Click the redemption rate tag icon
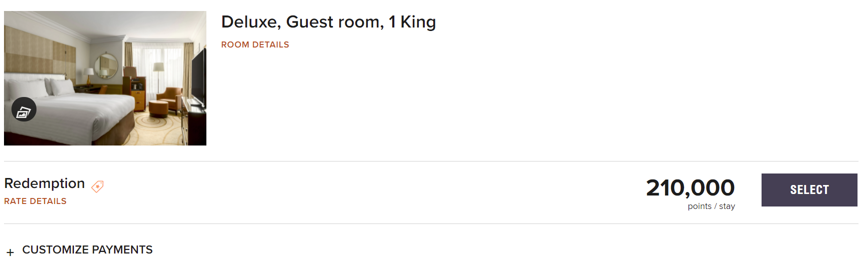 97,186
